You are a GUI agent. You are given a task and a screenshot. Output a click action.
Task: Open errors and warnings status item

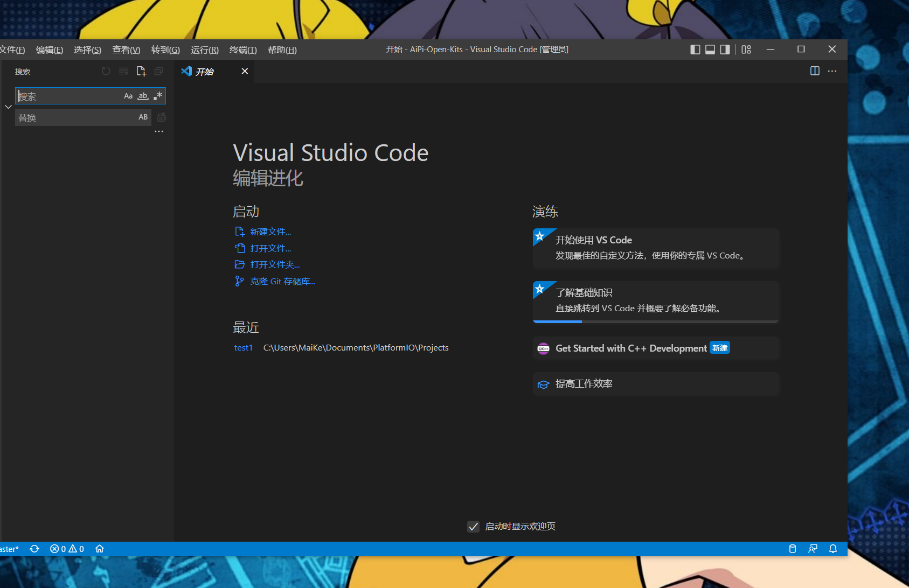tap(67, 549)
